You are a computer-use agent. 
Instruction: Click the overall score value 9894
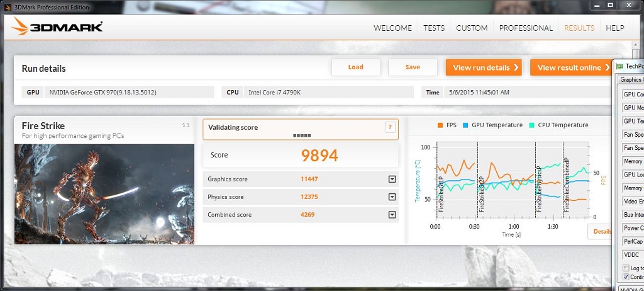[x=319, y=155]
